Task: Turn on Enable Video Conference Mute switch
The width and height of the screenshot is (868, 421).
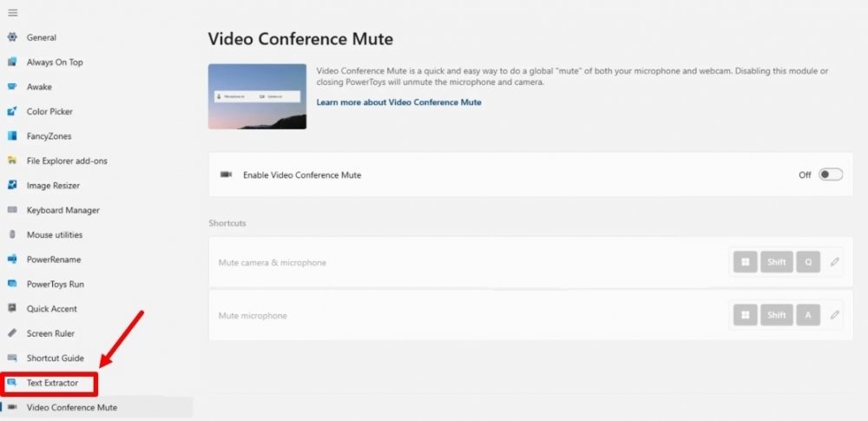Action: coord(831,174)
